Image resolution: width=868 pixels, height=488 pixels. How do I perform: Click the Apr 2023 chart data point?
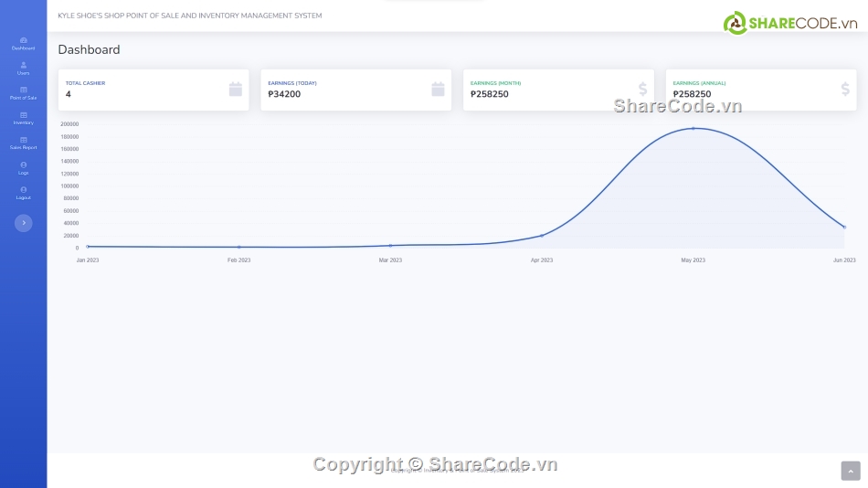tap(542, 236)
